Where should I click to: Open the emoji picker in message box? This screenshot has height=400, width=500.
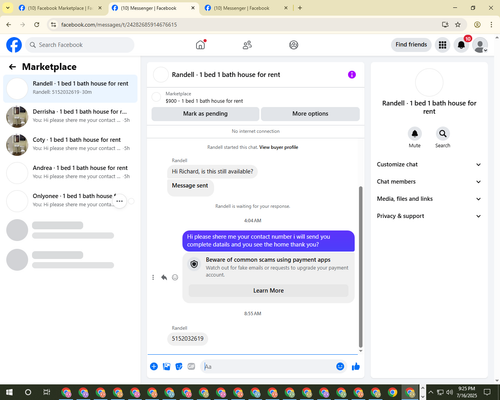tap(340, 367)
